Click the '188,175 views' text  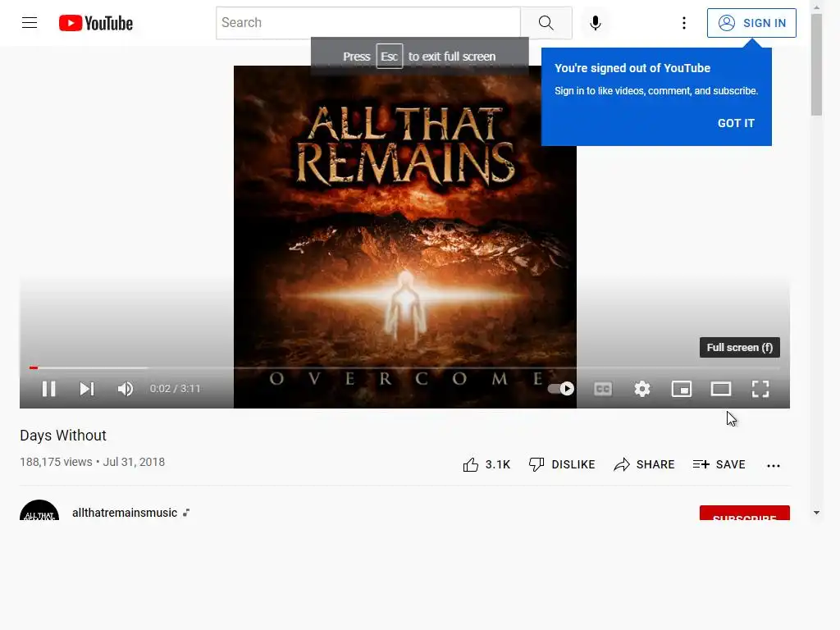[x=57, y=462]
